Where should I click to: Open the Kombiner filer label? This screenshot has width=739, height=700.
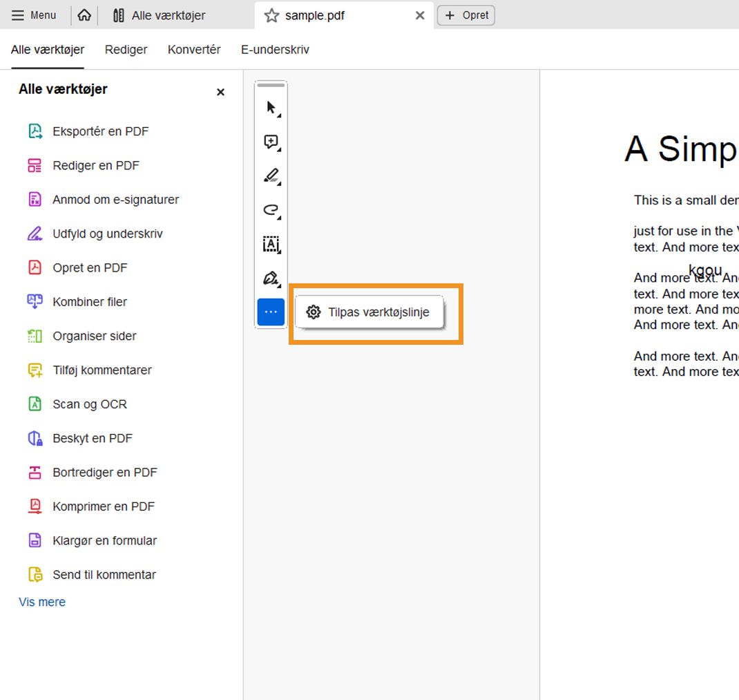tap(90, 301)
